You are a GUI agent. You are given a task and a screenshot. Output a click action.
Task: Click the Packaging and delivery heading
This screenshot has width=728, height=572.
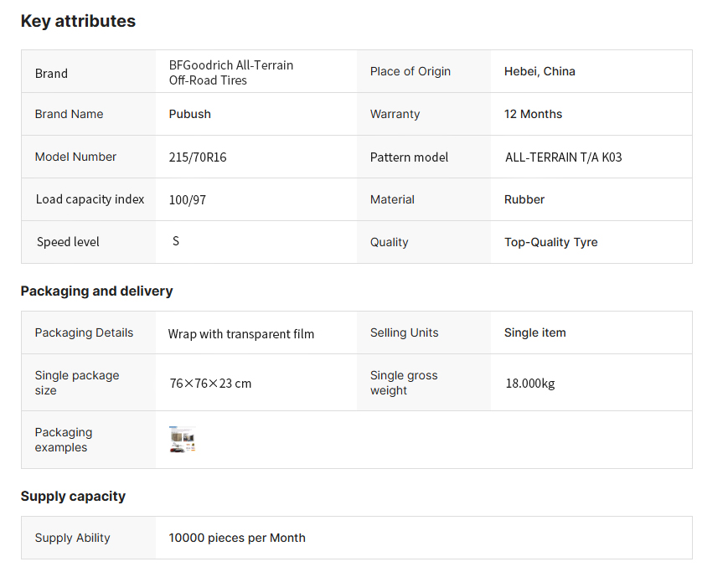pyautogui.click(x=96, y=291)
